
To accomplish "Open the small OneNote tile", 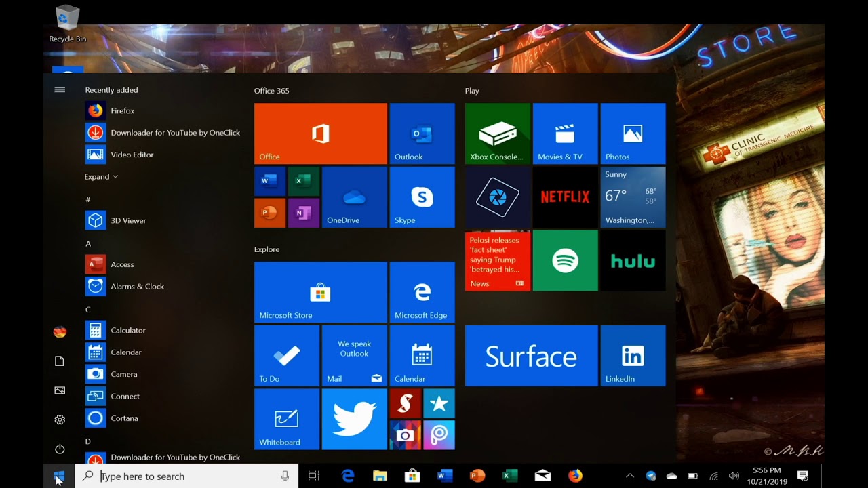I will click(x=303, y=213).
